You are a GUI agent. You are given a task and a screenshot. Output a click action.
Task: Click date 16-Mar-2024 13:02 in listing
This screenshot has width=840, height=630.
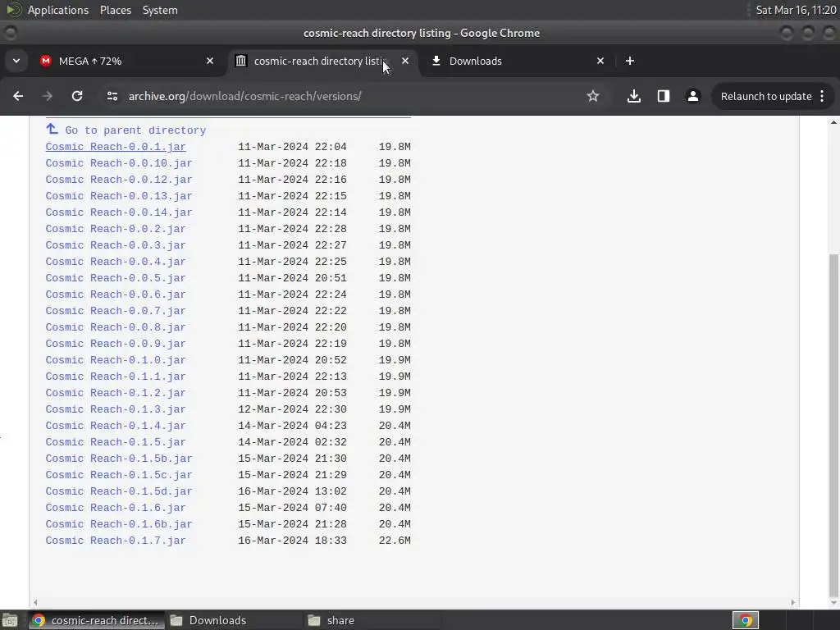293,491
